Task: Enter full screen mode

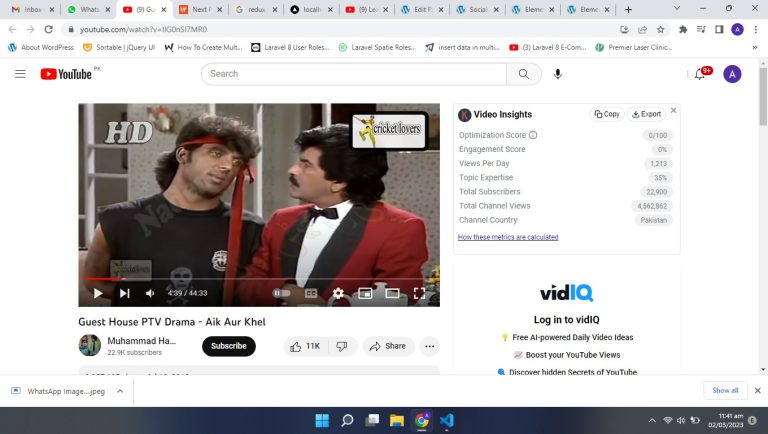Action: 419,293
